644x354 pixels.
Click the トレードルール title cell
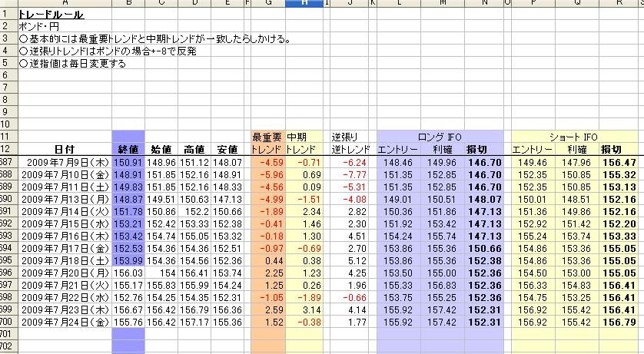(51, 15)
